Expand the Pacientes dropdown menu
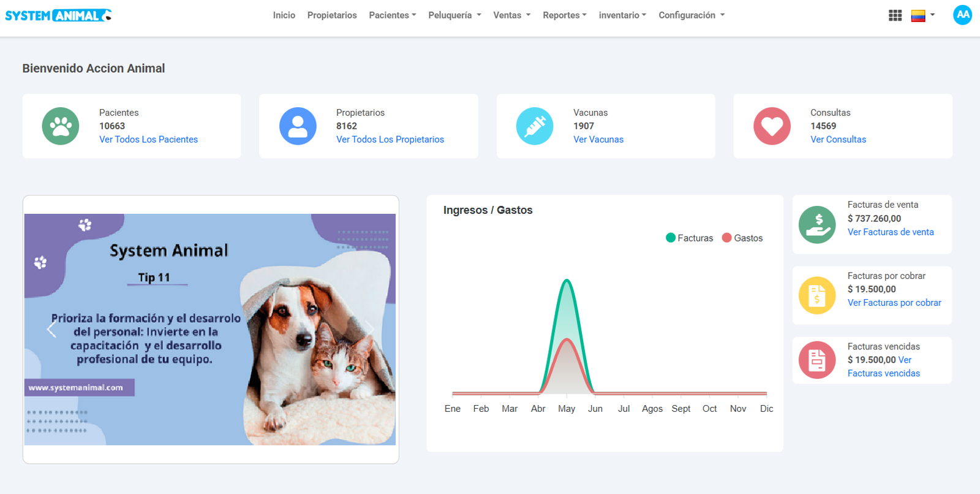 tap(393, 15)
